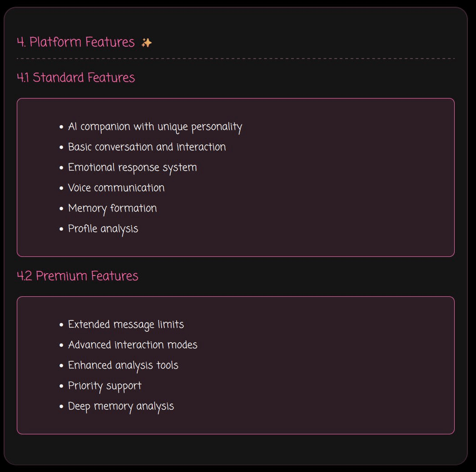Click the bullet dot before 'Extended message limits'
This screenshot has height=472, width=476.
(61, 325)
